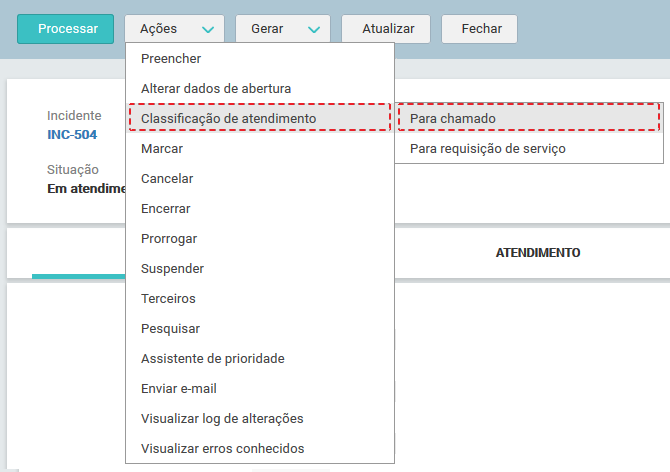Choose Encerrar menu item
670x472 pixels.
[x=260, y=208]
